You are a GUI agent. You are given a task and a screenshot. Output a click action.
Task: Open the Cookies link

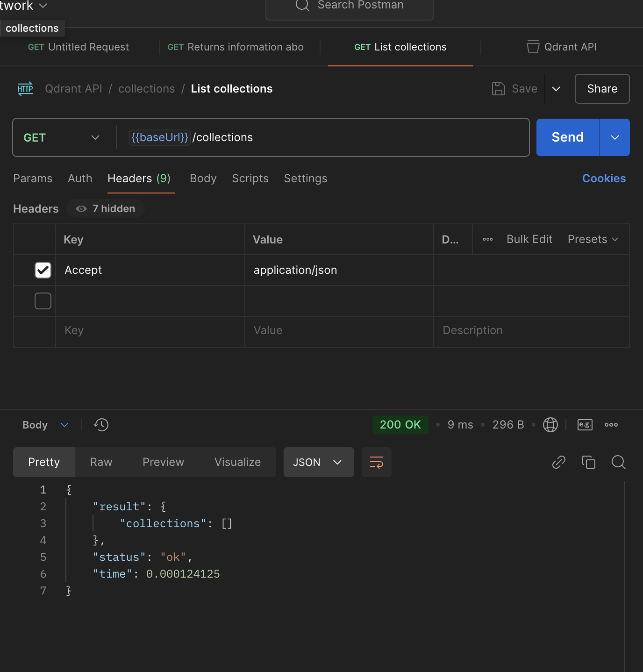click(x=604, y=179)
